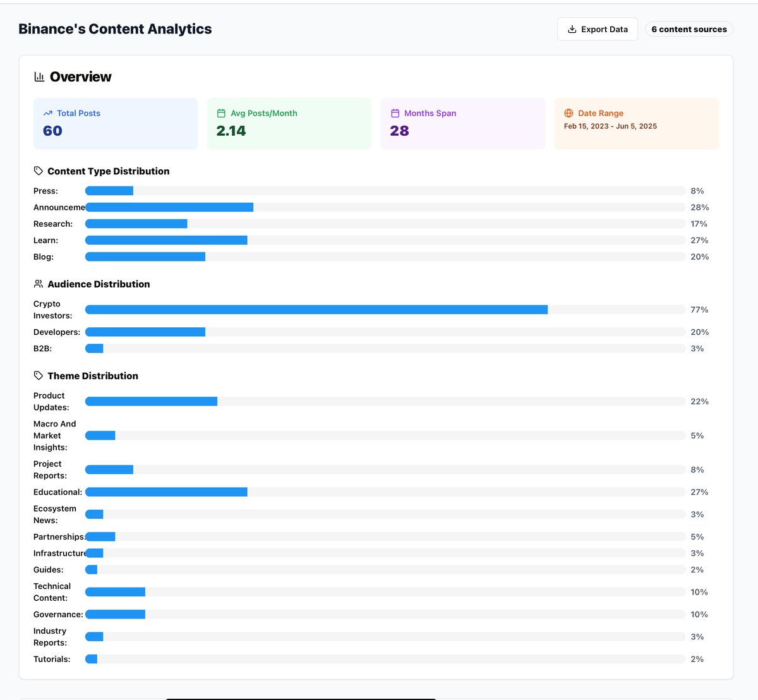Click the calendar icon on Avg Posts/Month
The height and width of the screenshot is (700, 758).
click(221, 113)
